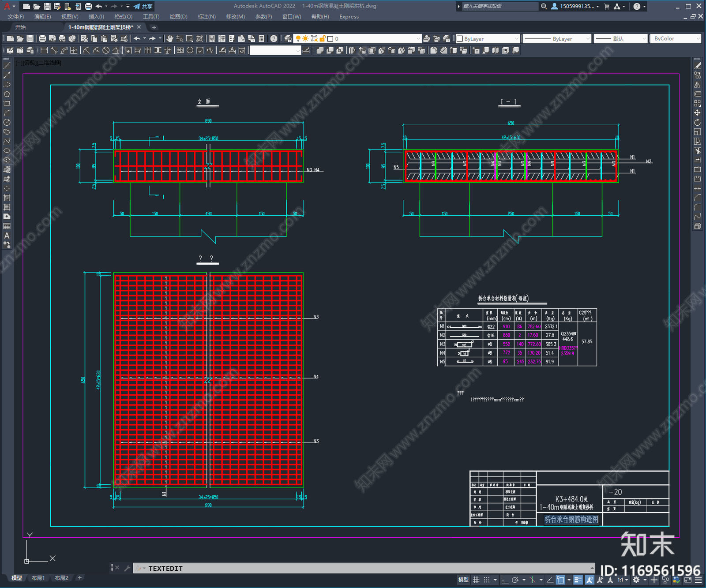
Task: Click the Pan hand tool
Action: coord(170,39)
